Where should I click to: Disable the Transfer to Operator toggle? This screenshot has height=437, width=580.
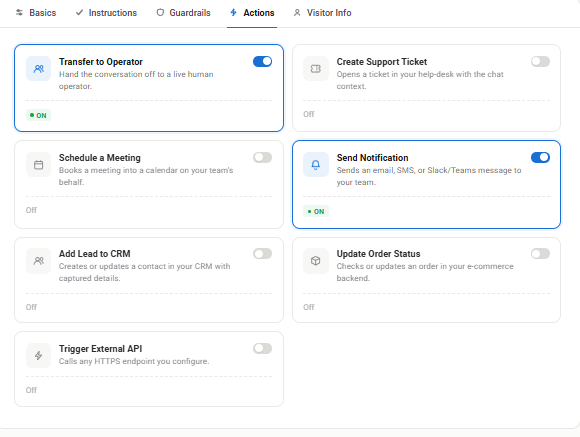point(263,61)
